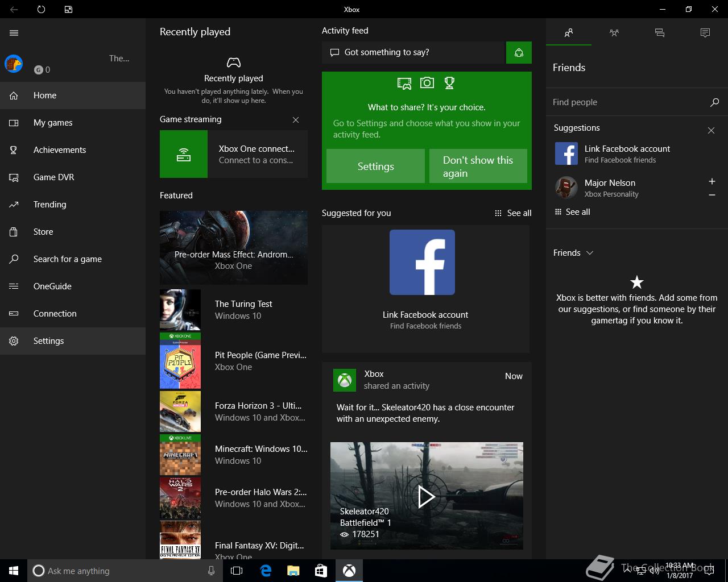The height and width of the screenshot is (582, 728).
Task: Click the Xbox app taskbar icon
Action: point(349,571)
